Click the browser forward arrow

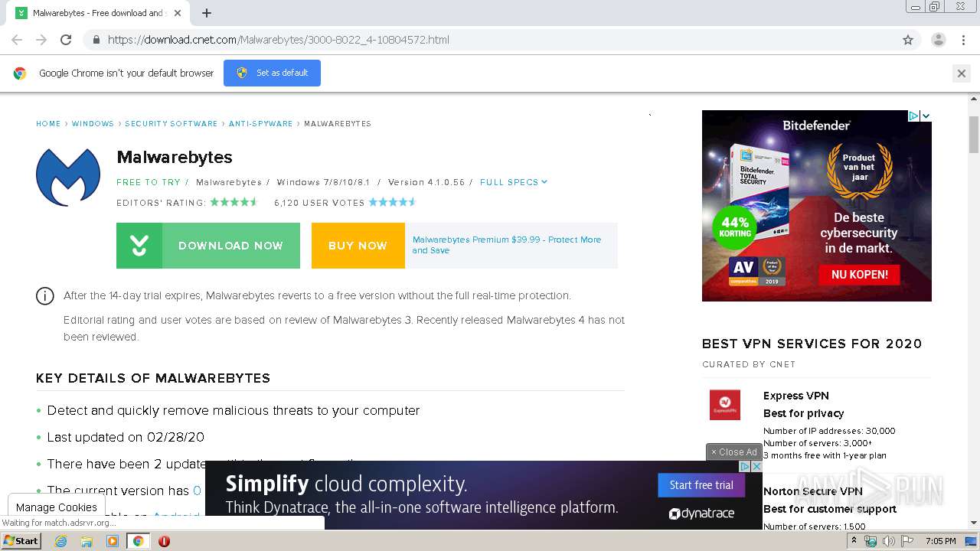pyautogui.click(x=41, y=40)
